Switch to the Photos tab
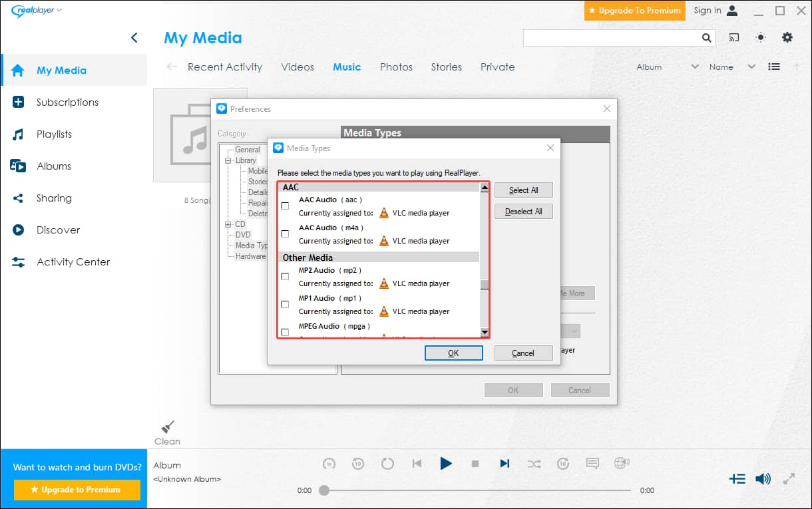The image size is (812, 509). point(396,67)
